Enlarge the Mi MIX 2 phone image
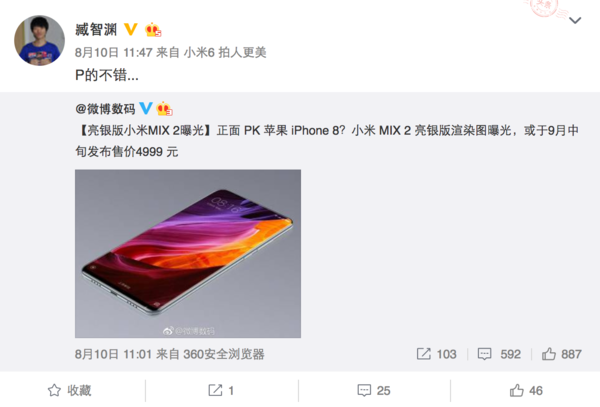Viewport: 600px width, 407px height. tap(188, 254)
